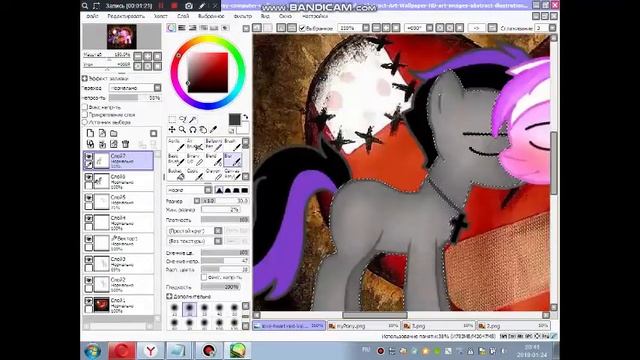Select the Zoom magnifier tool

point(182,130)
